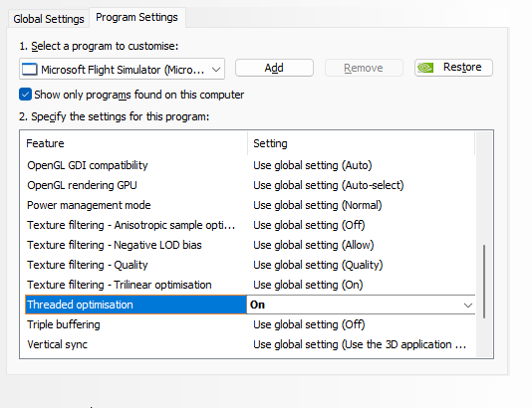Viewport: 532px width, 408px height.
Task: Click the settings list vertical scrollbar thumb
Action: click(x=484, y=282)
